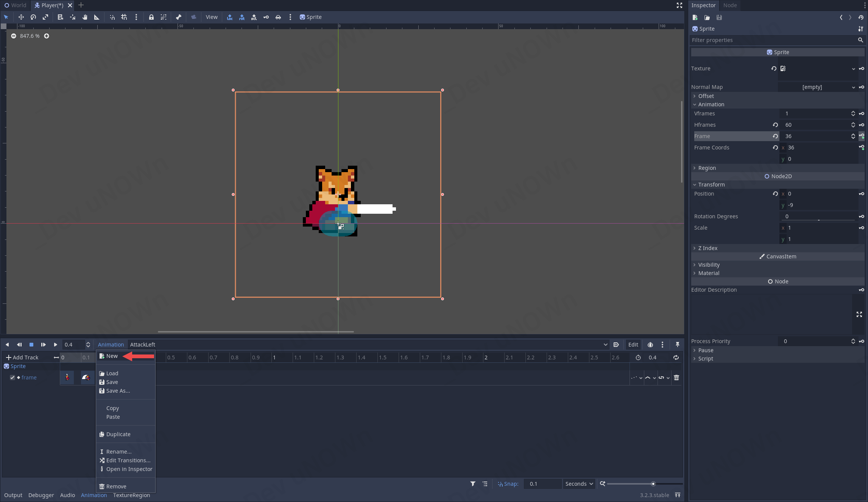868x502 pixels.
Task: Select the Ruler mode tool
Action: pyautogui.click(x=97, y=17)
